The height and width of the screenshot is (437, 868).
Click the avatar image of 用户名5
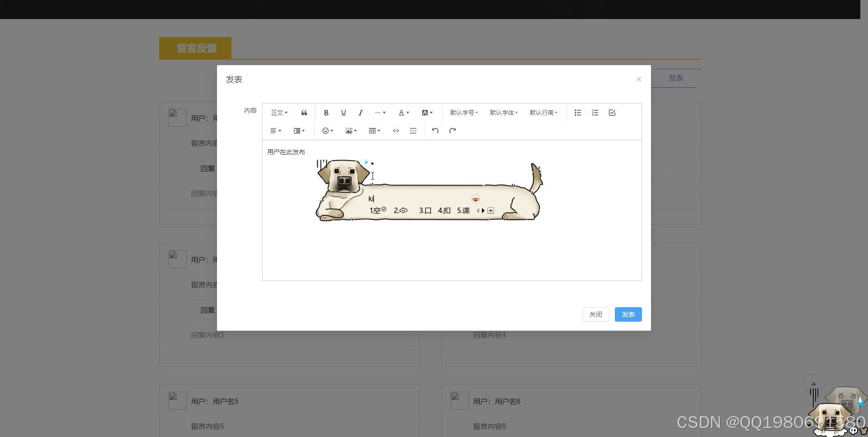click(177, 401)
